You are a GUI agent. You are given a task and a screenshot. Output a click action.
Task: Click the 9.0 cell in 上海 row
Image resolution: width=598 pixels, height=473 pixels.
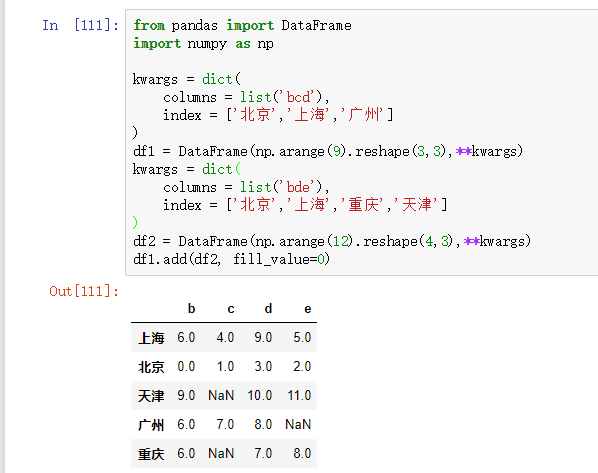click(x=263, y=338)
